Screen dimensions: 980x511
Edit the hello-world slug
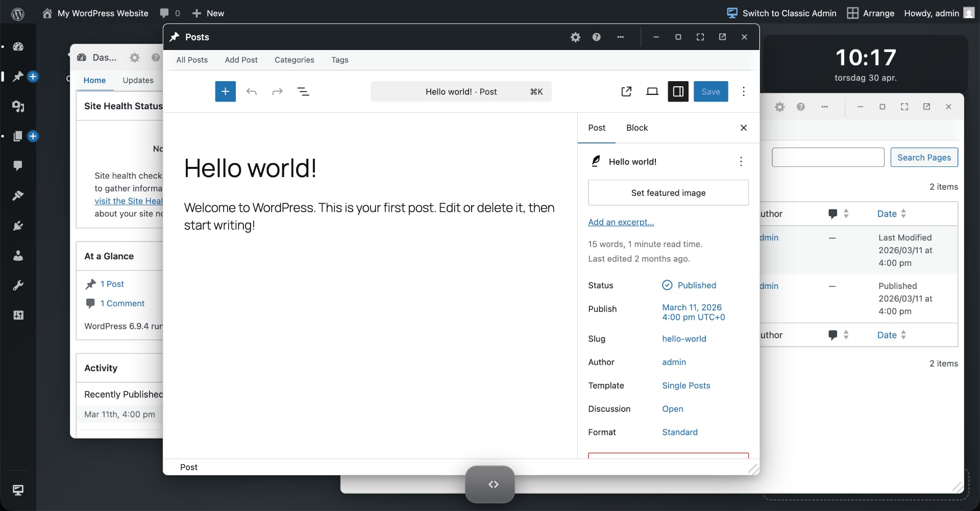684,338
